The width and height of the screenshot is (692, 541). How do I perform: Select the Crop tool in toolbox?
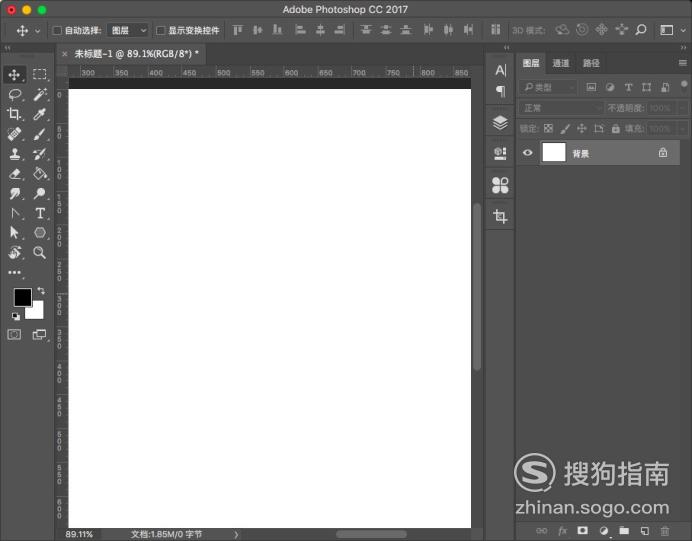pos(14,114)
